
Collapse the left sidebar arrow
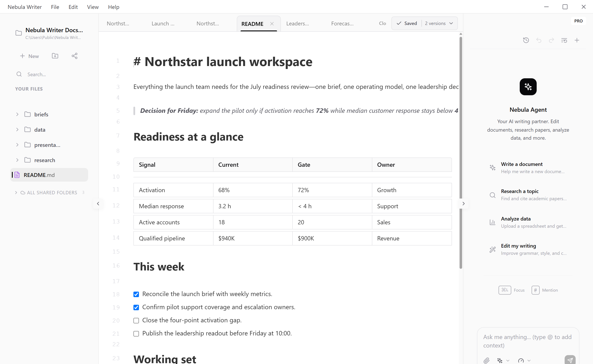click(x=98, y=204)
